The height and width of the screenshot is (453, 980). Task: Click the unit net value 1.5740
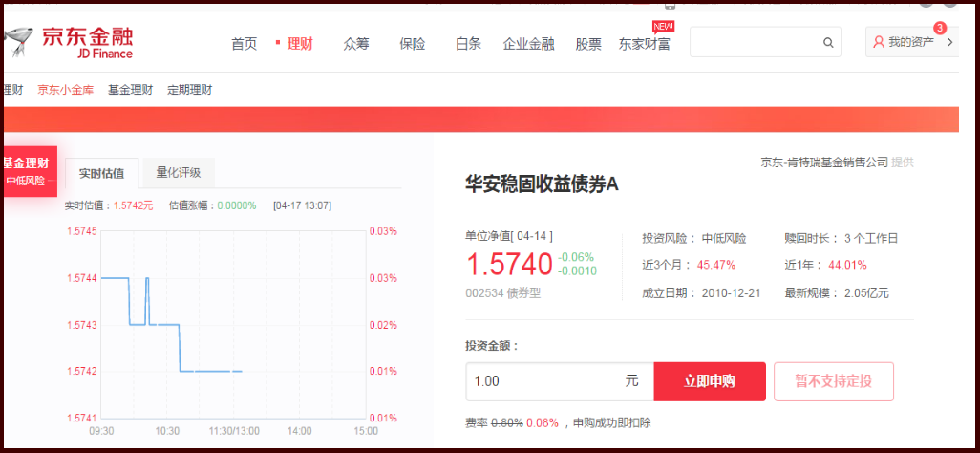click(509, 265)
